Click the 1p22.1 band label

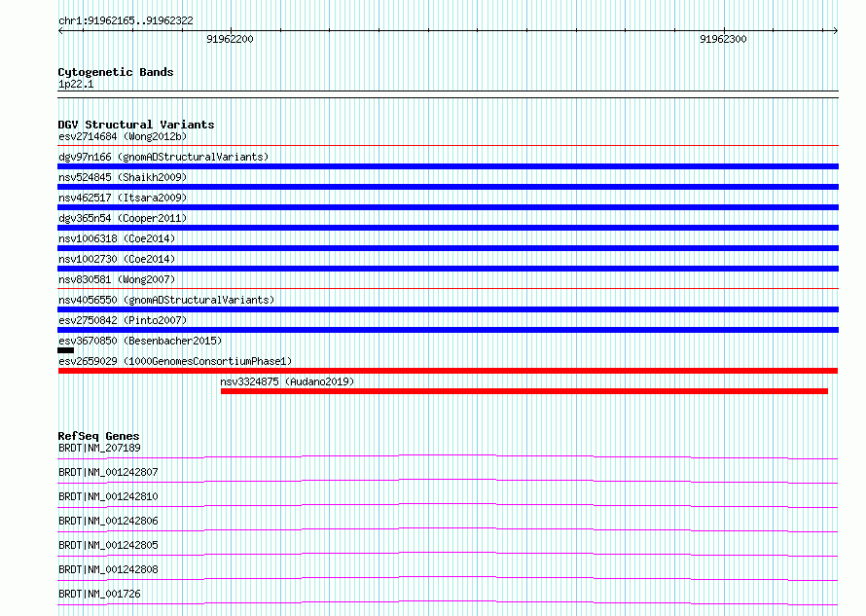[x=76, y=84]
